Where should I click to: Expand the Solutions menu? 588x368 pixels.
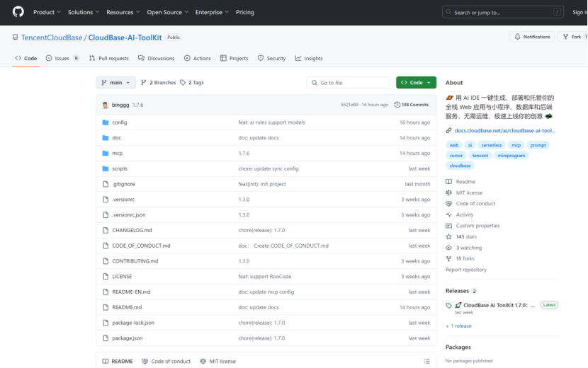(x=84, y=12)
